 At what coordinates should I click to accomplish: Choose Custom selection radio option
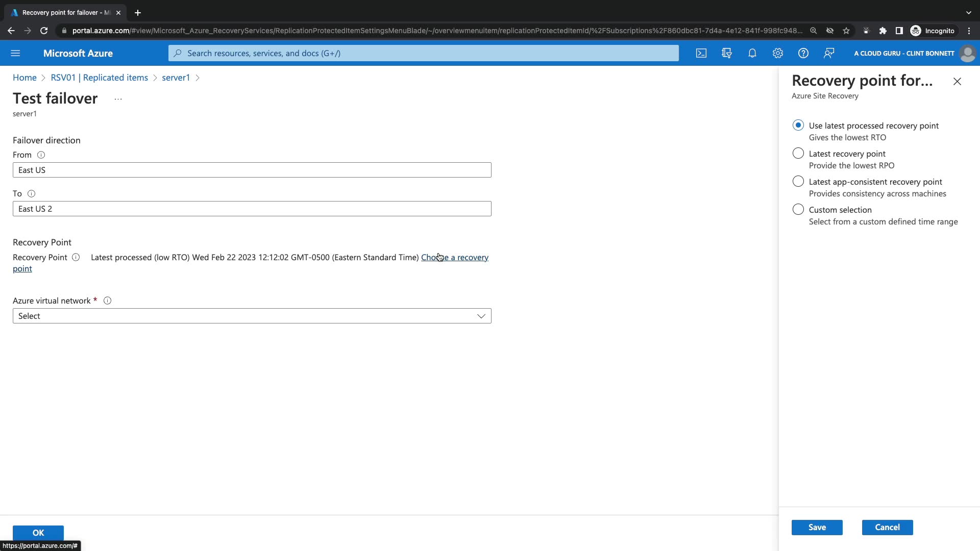click(x=798, y=210)
